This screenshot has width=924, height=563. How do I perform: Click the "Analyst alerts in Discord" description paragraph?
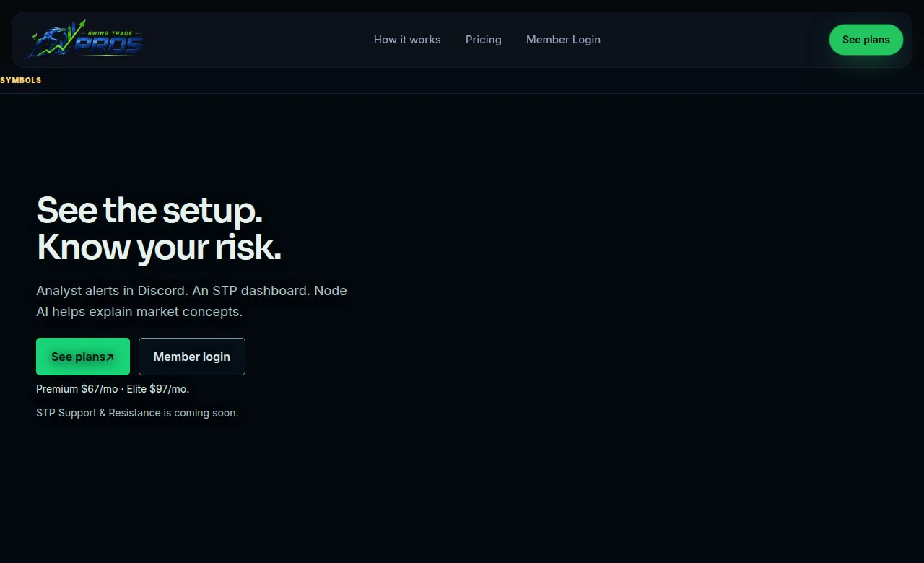point(191,301)
